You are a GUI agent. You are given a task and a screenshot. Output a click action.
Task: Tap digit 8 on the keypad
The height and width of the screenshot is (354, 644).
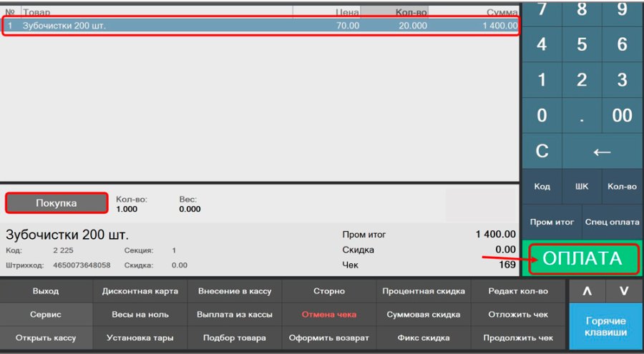[582, 13]
